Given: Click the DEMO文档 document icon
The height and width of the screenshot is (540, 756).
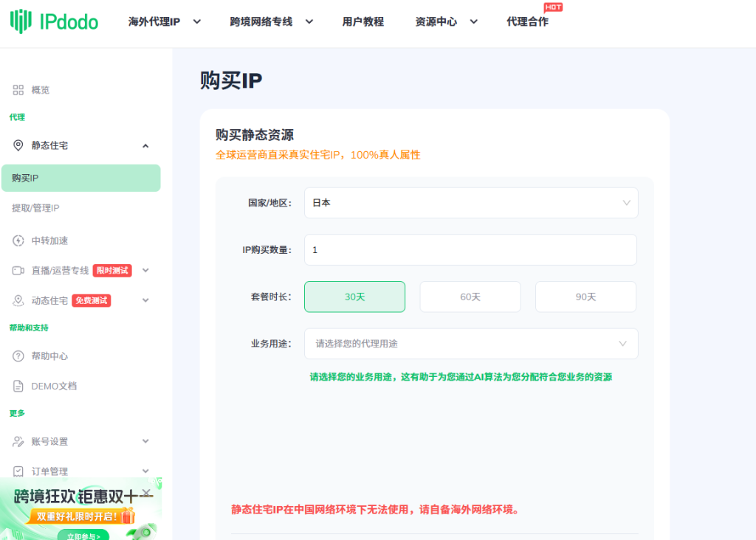Looking at the screenshot, I should click(x=18, y=386).
